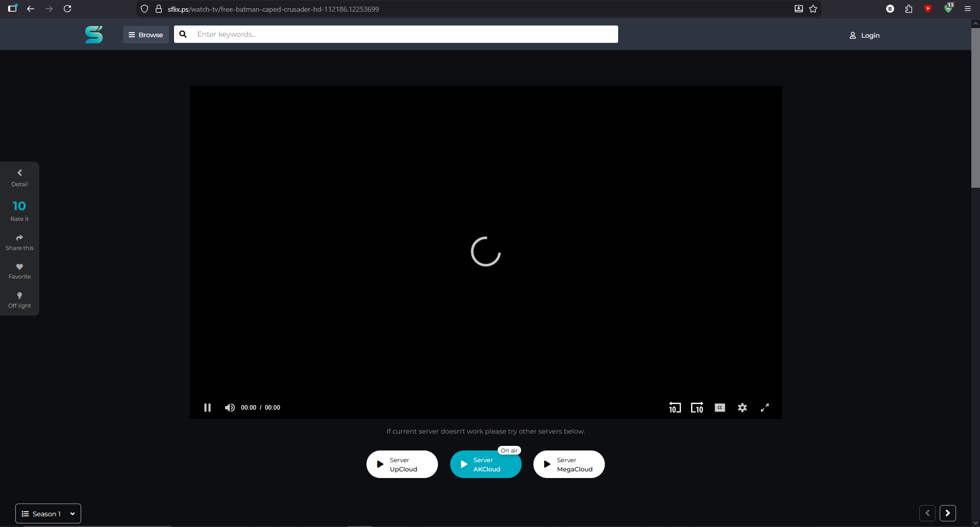
Task: Mute the video with the volume icon
Action: (x=230, y=408)
